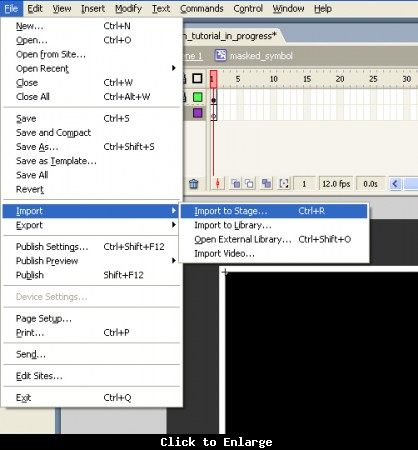418x450 pixels.
Task: Click the current frame number box
Action: (304, 184)
